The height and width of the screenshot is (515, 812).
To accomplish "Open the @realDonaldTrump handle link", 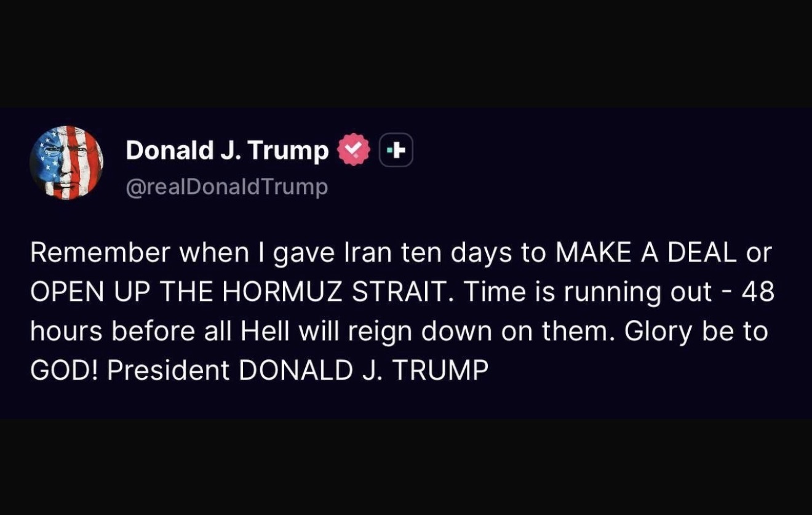I will (227, 186).
